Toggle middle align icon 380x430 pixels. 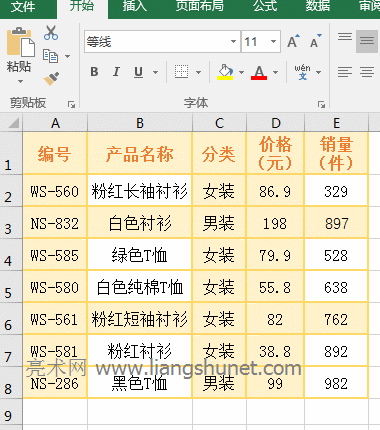[367, 41]
